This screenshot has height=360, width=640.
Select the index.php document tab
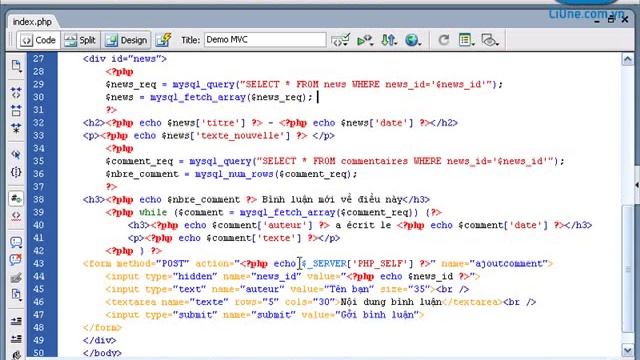pos(32,22)
